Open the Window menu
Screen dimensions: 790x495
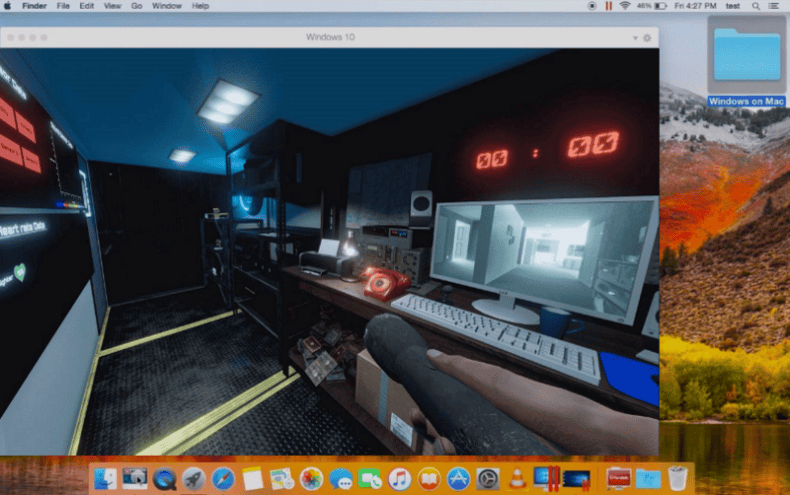(167, 6)
